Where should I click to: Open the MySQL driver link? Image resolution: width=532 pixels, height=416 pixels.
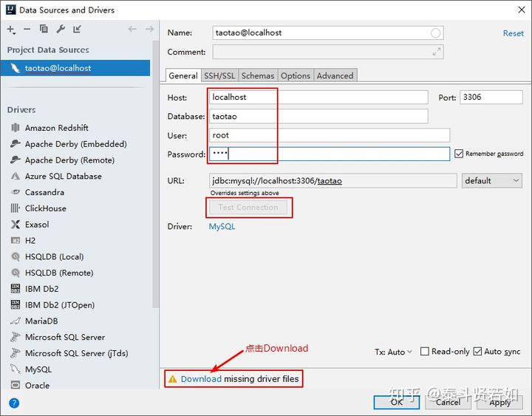point(222,226)
